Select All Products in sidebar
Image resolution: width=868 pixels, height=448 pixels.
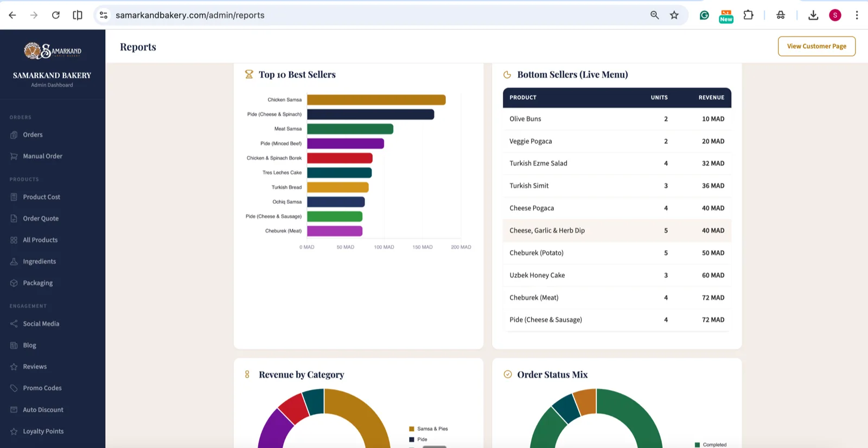40,240
